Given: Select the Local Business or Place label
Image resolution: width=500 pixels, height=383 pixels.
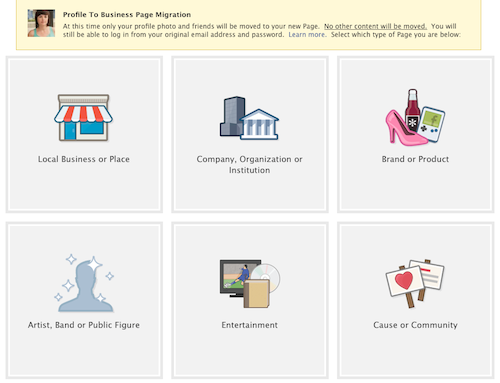Looking at the screenshot, I should tap(84, 159).
